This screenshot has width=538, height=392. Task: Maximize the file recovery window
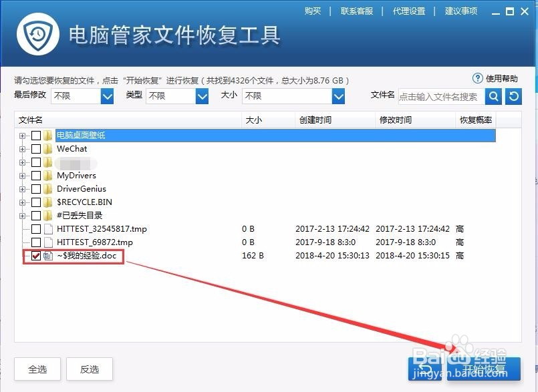point(510,11)
